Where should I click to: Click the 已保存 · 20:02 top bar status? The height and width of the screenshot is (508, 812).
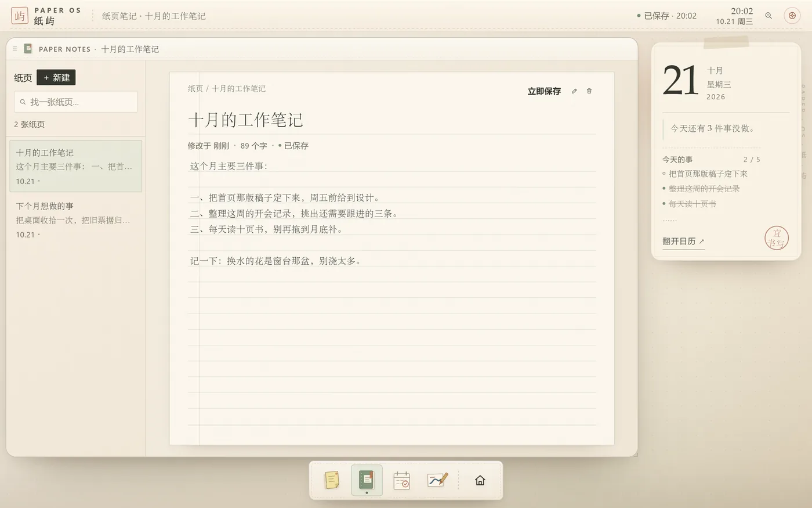point(667,16)
